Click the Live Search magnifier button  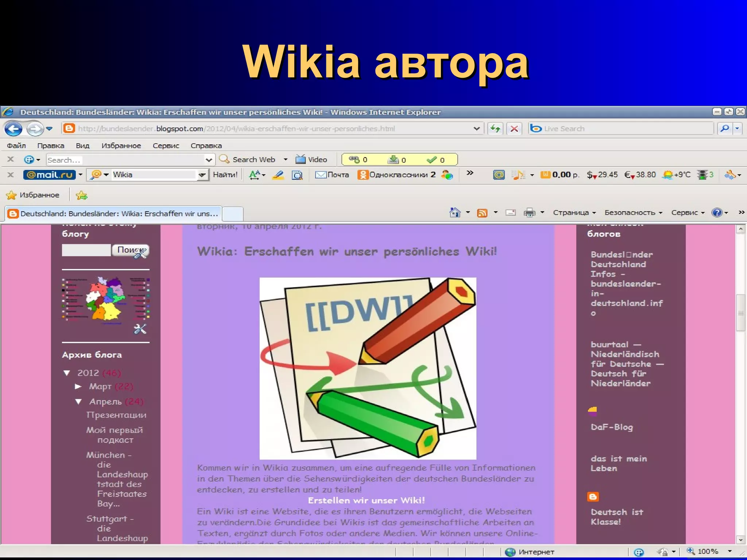725,129
